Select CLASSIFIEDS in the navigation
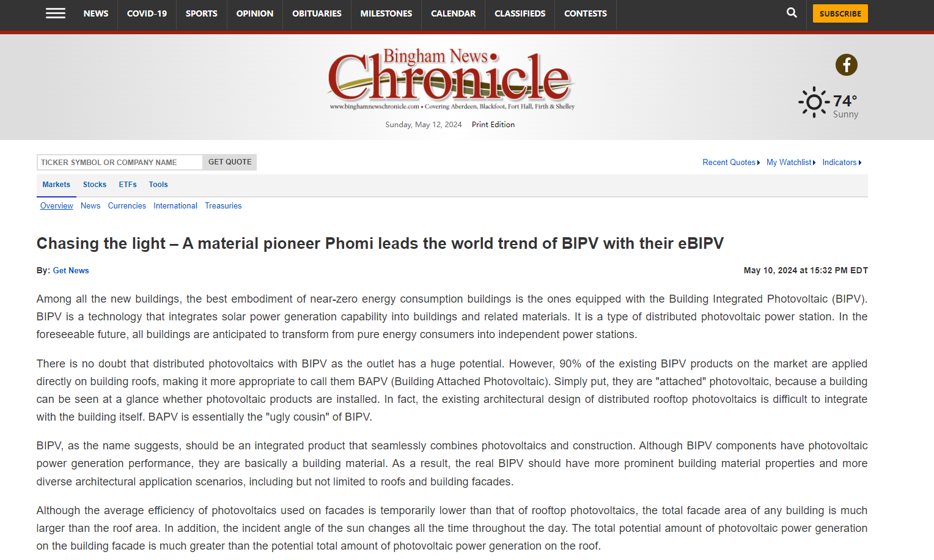 pyautogui.click(x=520, y=13)
